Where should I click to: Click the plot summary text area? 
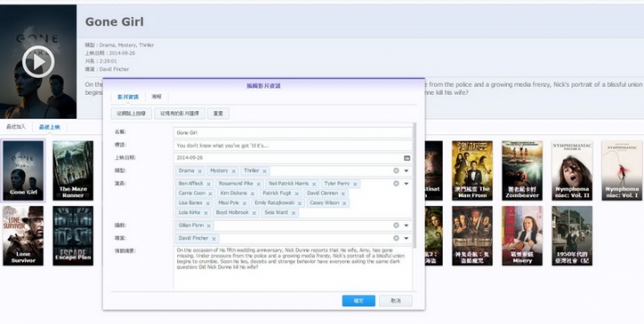tap(292, 269)
